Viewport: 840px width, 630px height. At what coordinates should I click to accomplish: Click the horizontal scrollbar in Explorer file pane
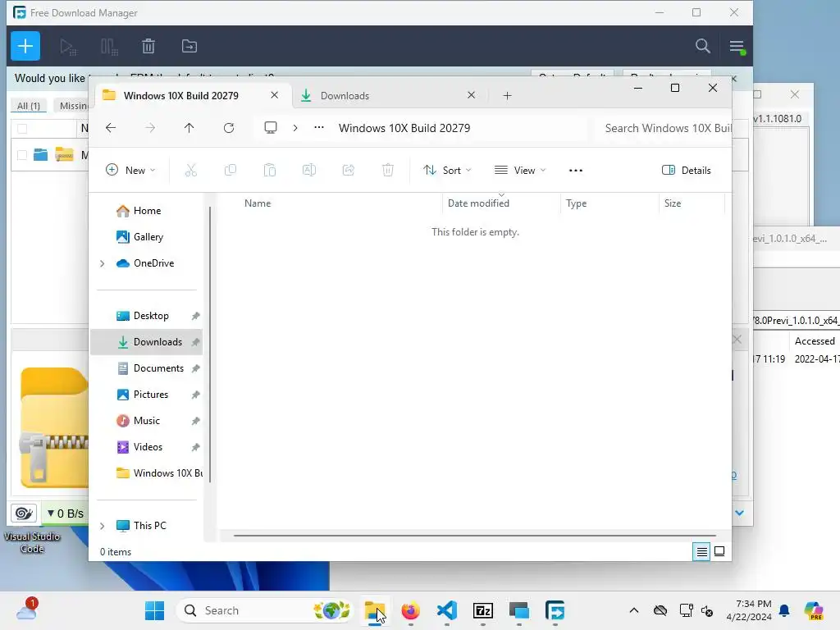click(475, 535)
